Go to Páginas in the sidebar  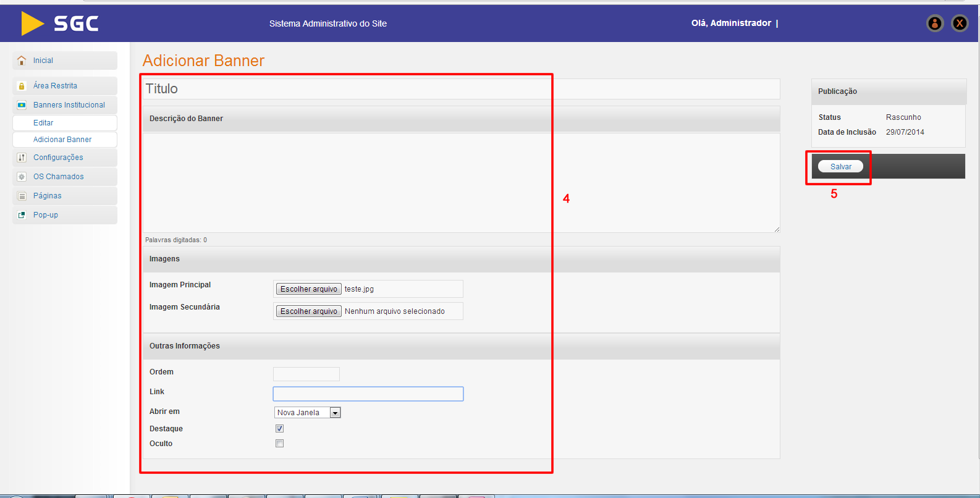pyautogui.click(x=65, y=196)
